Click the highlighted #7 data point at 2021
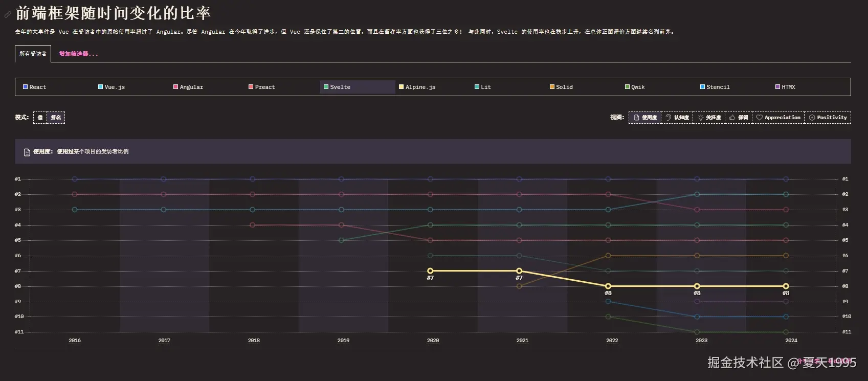 click(x=519, y=271)
